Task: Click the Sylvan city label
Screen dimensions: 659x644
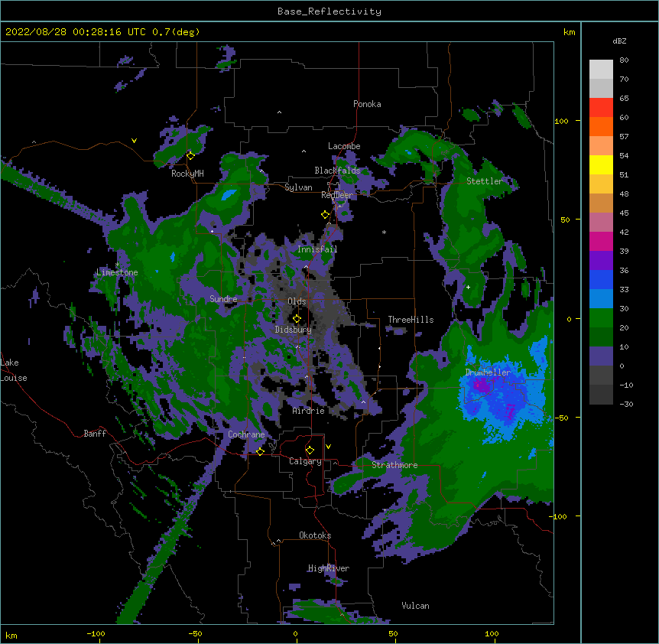Action: 298,187
